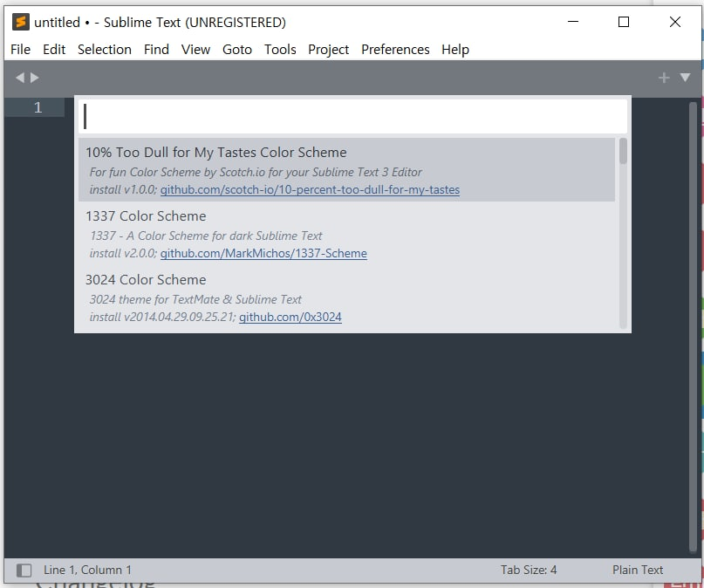Focus the package search input field
Viewport: 704px width, 588px height.
[353, 116]
